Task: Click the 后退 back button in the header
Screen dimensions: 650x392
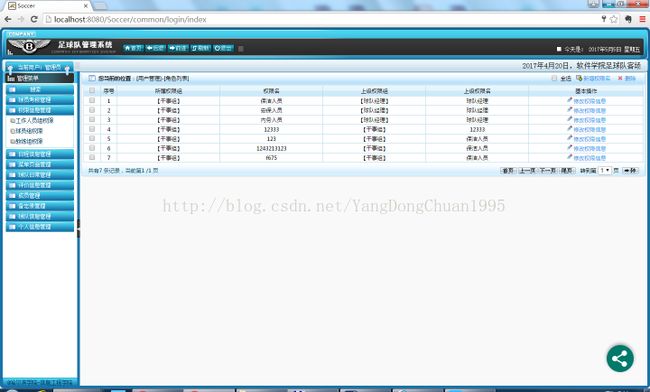Action: tap(155, 48)
